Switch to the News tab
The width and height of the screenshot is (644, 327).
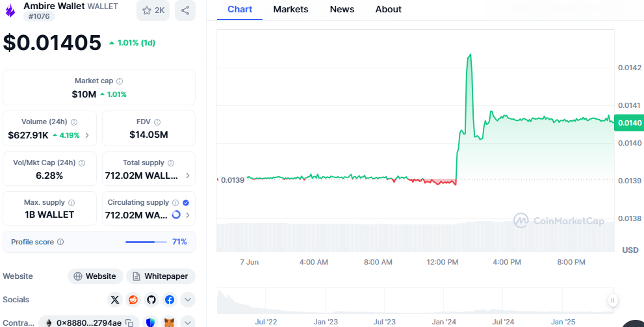click(x=342, y=10)
